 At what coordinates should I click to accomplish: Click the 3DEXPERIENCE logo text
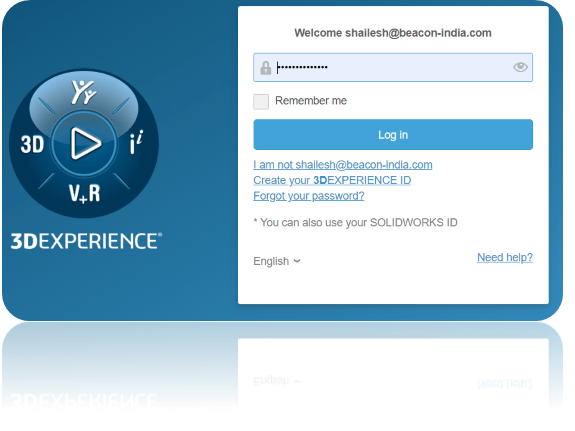point(86,241)
